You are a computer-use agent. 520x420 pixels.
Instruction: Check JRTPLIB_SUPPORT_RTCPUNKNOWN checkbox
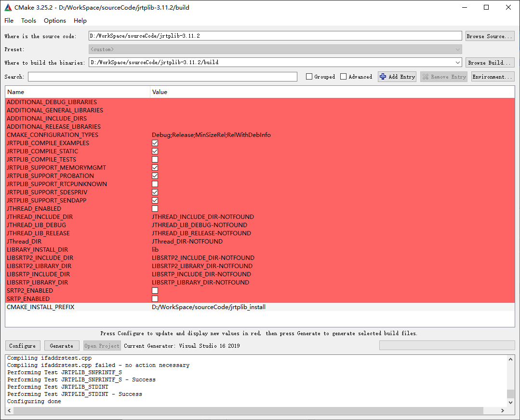point(155,184)
